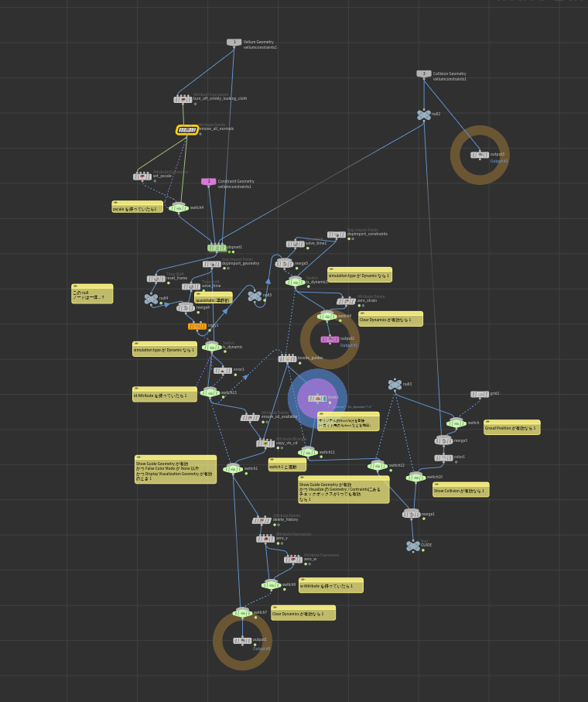Click the 'Groud Position が有効なら 1' note

[512, 427]
